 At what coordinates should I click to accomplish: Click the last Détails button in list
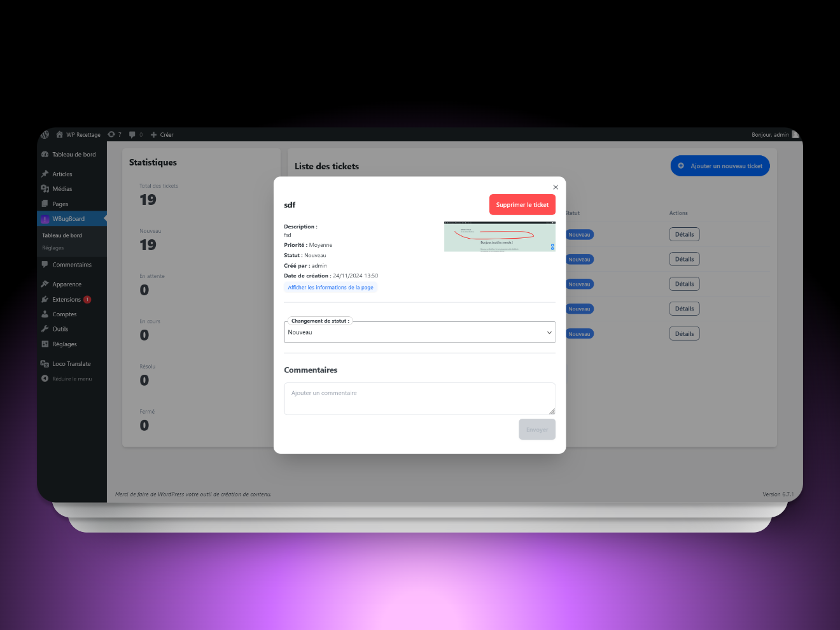pos(685,333)
